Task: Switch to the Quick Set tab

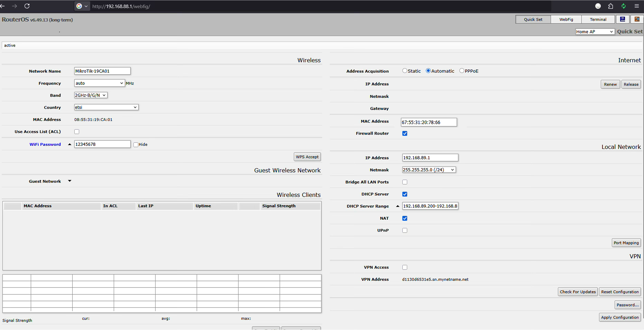Action: click(x=533, y=19)
